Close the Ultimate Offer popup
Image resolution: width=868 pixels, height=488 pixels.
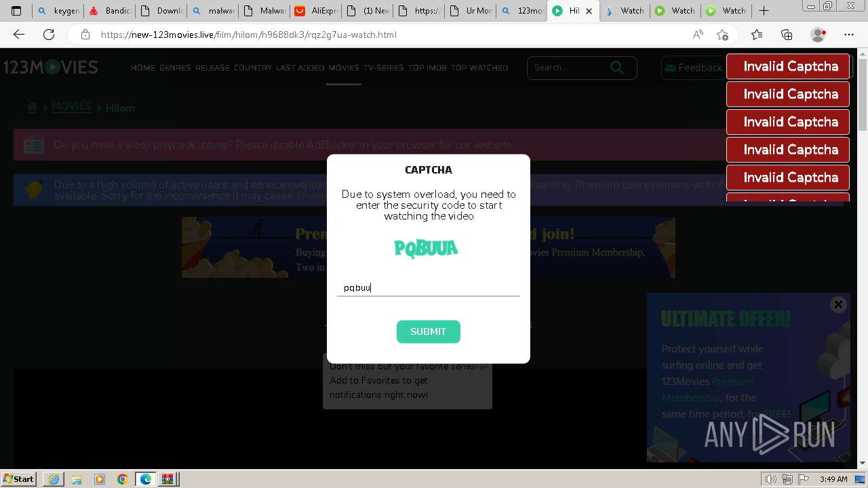tap(838, 304)
